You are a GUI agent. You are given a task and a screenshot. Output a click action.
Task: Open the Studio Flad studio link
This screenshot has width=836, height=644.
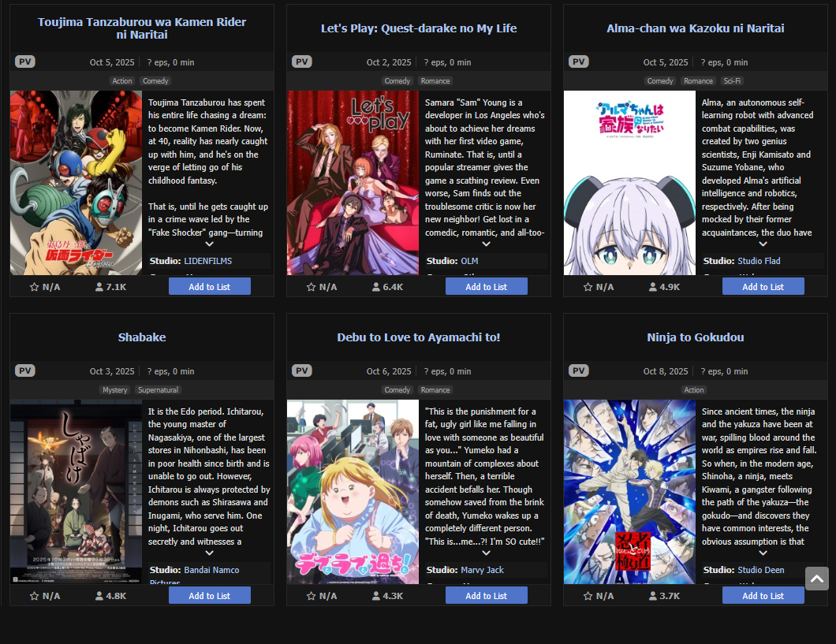coord(759,261)
